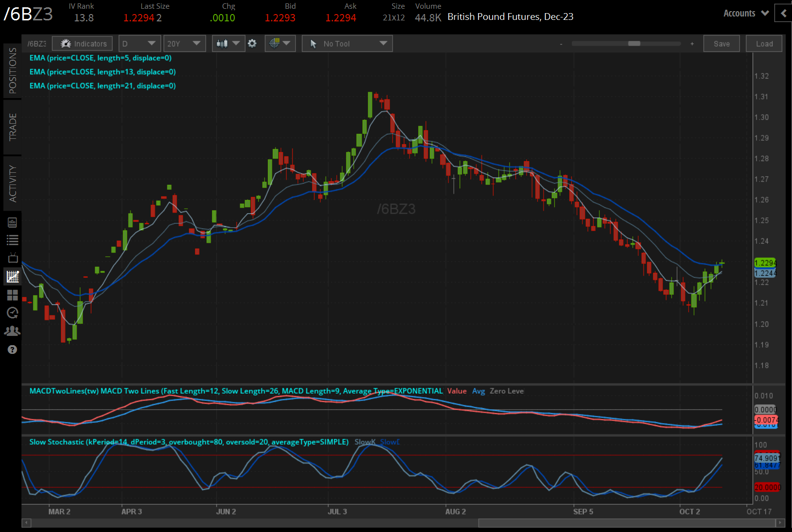
Task: Open the crosshair cursor options dropdown
Action: coord(280,44)
